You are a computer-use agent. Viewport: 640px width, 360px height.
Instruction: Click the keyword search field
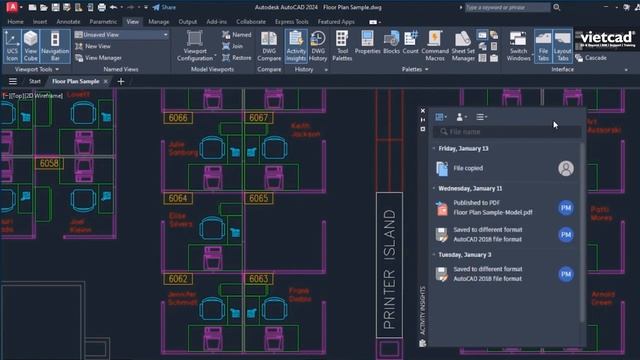coord(507,7)
